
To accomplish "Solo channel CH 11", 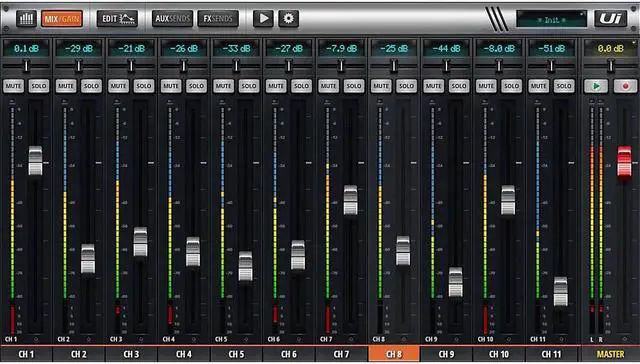I will point(564,86).
